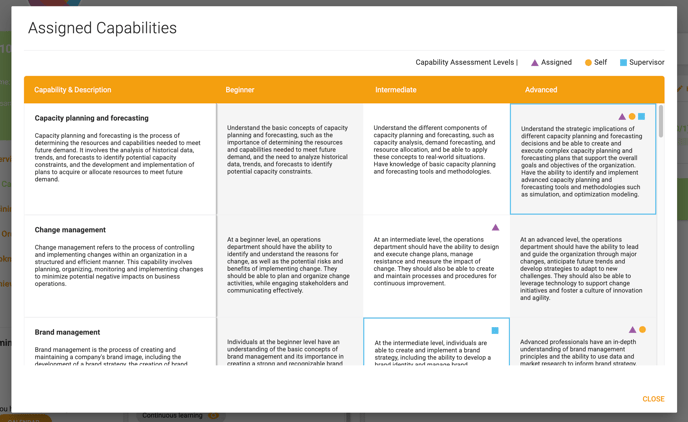Select the Capacity planning and forecasting title
The width and height of the screenshot is (688, 422).
(92, 118)
